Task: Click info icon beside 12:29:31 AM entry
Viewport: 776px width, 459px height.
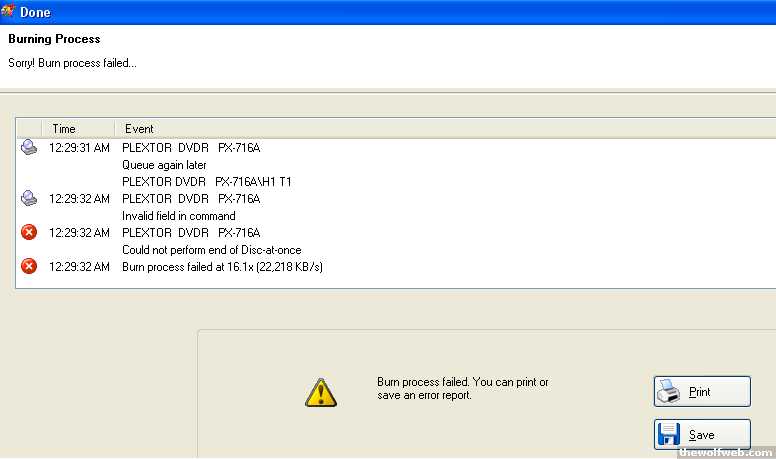Action: [x=29, y=147]
